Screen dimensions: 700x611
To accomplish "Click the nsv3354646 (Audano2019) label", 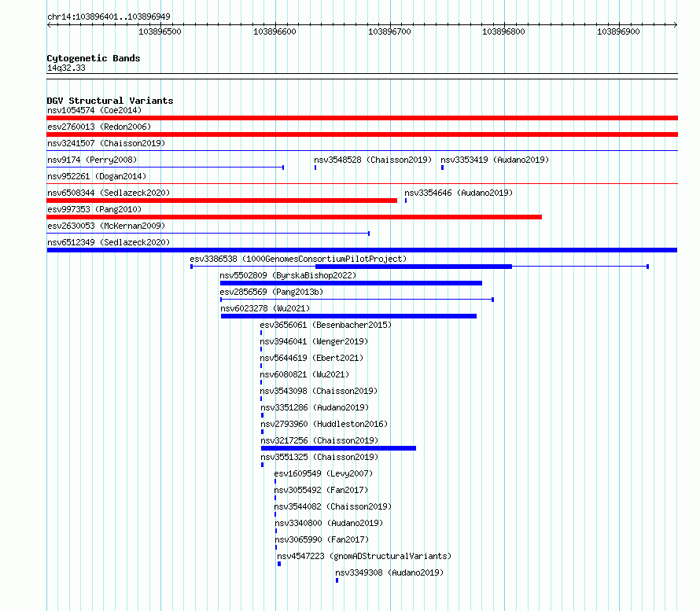I will [x=459, y=193].
